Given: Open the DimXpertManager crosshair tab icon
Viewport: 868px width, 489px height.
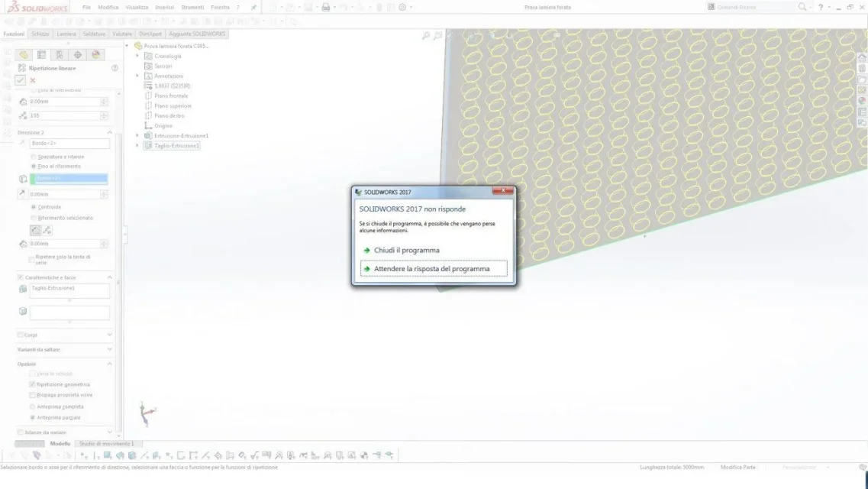Looking at the screenshot, I should pos(78,55).
